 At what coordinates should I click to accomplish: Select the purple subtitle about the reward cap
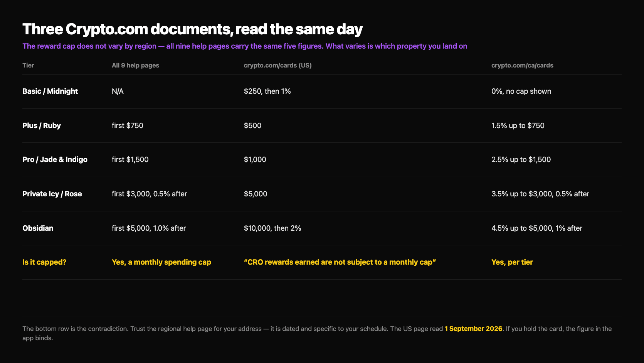pos(245,46)
